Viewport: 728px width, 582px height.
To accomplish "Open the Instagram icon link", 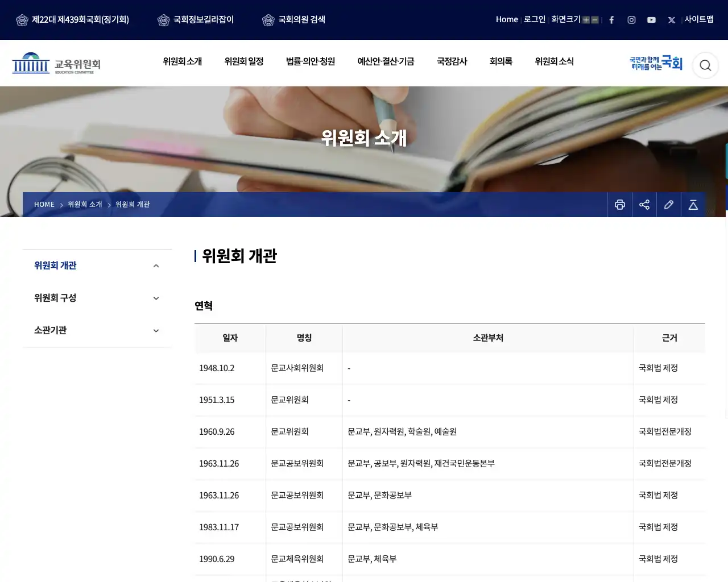I will (631, 20).
